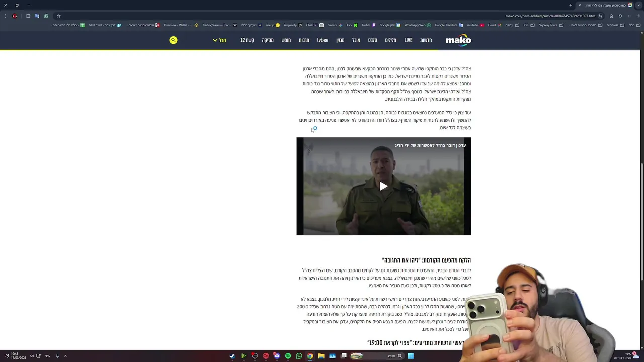
Task: Go to the פליילי section
Action: (390, 40)
